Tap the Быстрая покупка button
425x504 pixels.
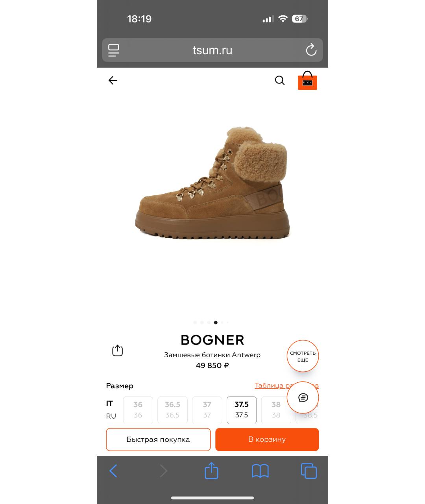(158, 439)
